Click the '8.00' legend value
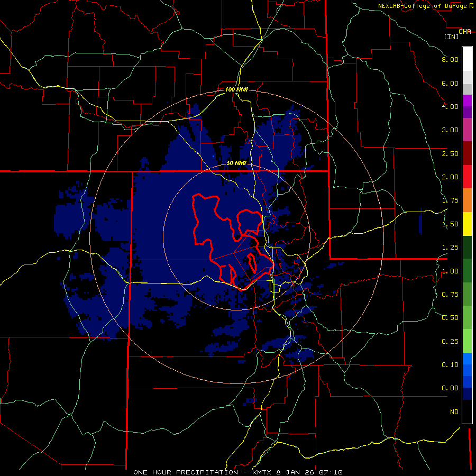Viewport: 476px width, 476px height. [x=450, y=59]
